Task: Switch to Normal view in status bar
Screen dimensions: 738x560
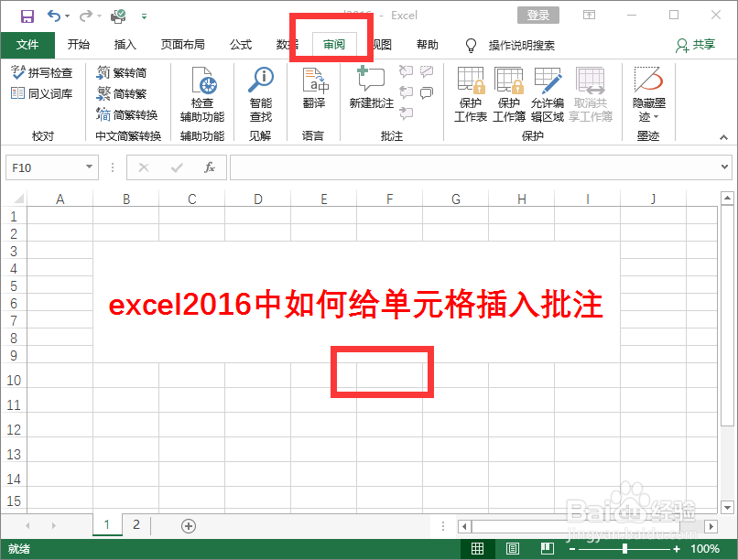Action: pos(478,549)
